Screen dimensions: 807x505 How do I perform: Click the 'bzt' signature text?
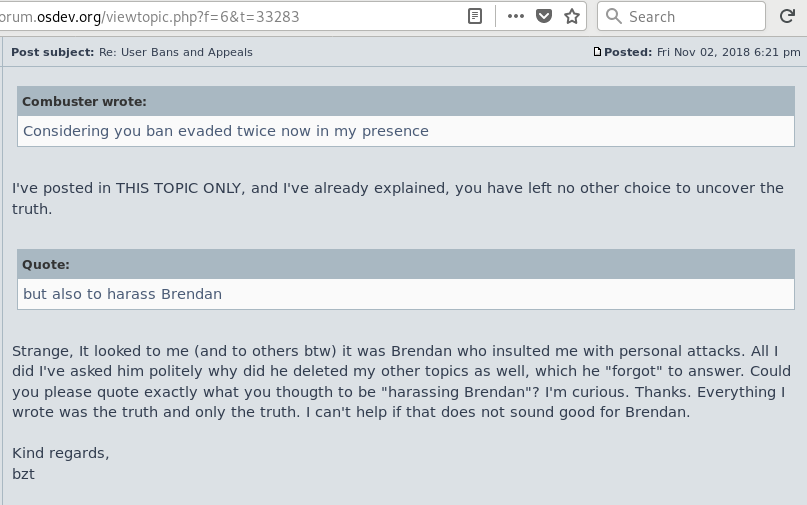tap(23, 474)
